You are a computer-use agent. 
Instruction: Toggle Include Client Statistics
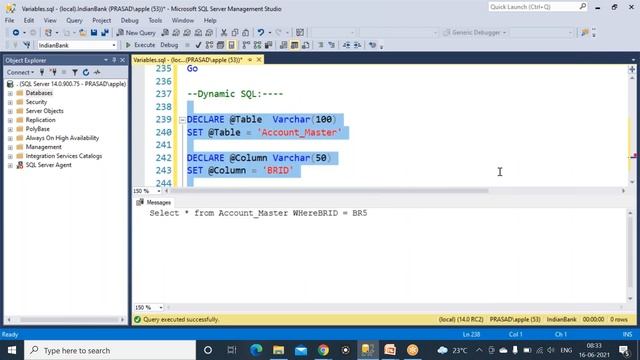268,45
